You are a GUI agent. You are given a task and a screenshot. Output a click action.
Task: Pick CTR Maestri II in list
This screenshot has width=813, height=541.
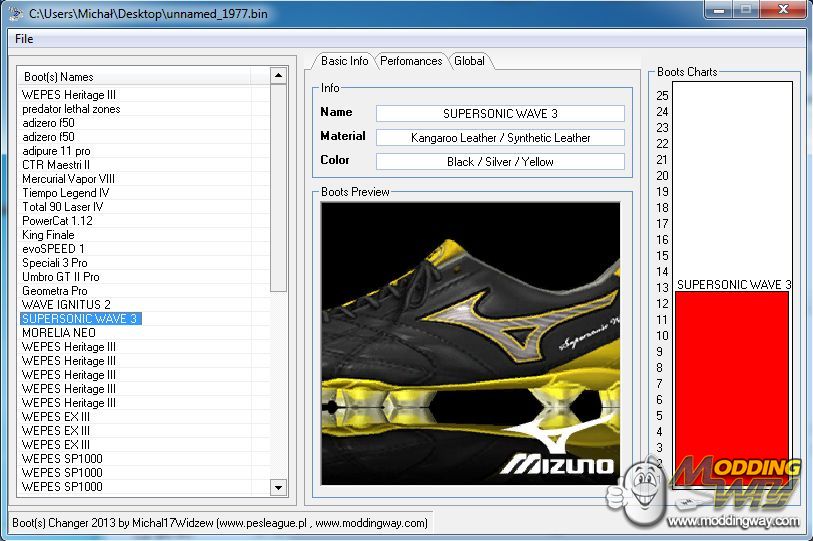[x=56, y=165]
